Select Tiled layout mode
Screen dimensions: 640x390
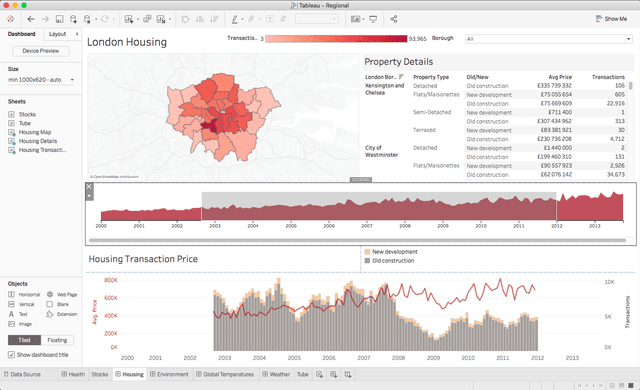tap(24, 340)
